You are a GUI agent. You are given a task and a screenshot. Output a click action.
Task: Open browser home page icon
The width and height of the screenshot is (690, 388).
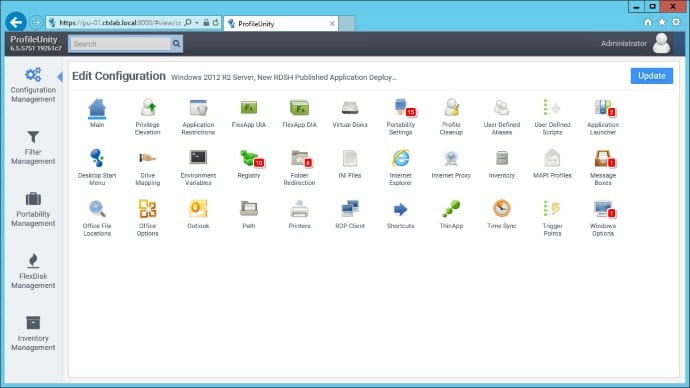point(648,22)
